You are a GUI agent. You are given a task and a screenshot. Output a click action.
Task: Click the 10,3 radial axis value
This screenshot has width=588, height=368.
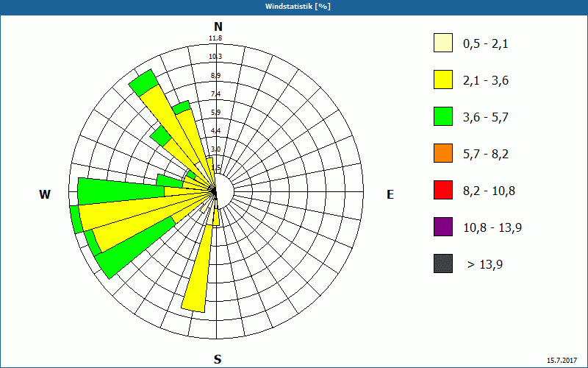tap(215, 57)
